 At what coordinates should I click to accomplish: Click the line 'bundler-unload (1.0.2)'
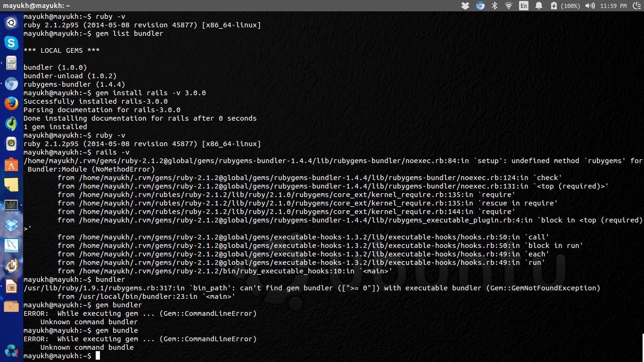click(x=70, y=76)
